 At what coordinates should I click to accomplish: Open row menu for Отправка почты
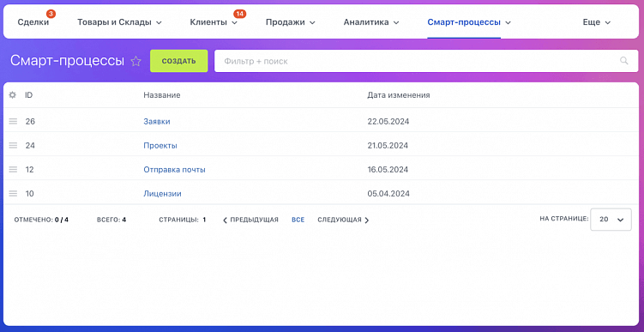tap(13, 169)
